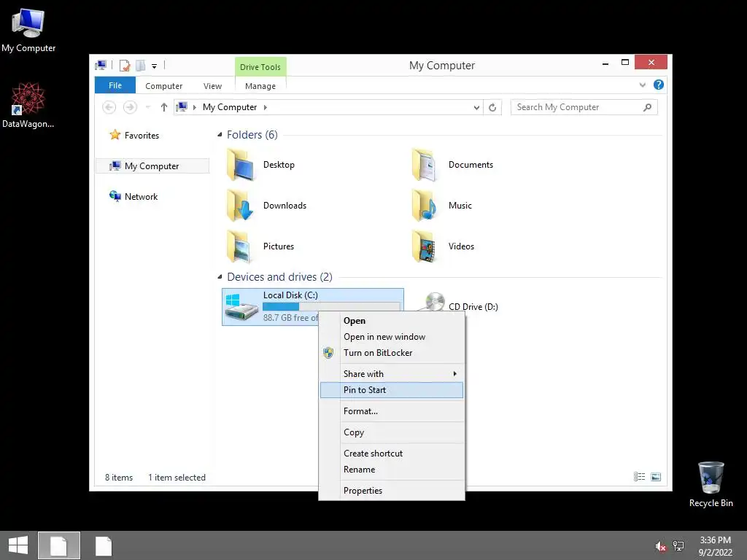Click the active taskbar window button

click(59, 545)
